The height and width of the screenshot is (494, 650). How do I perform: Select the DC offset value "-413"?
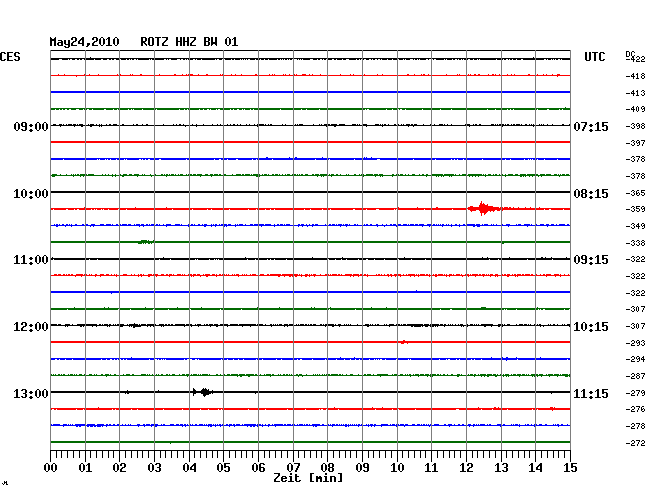tap(635, 93)
